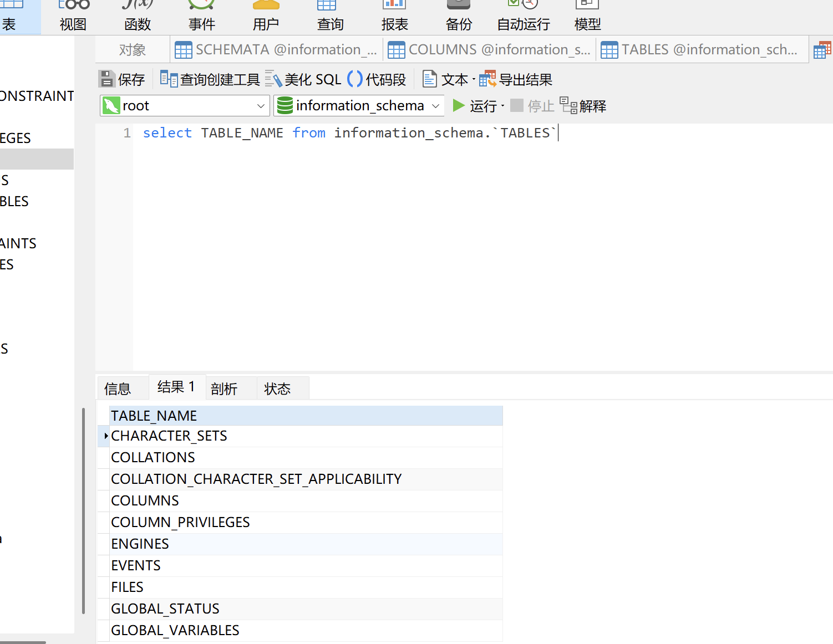
Task: Expand the information_schema database dropdown
Action: coord(435,106)
